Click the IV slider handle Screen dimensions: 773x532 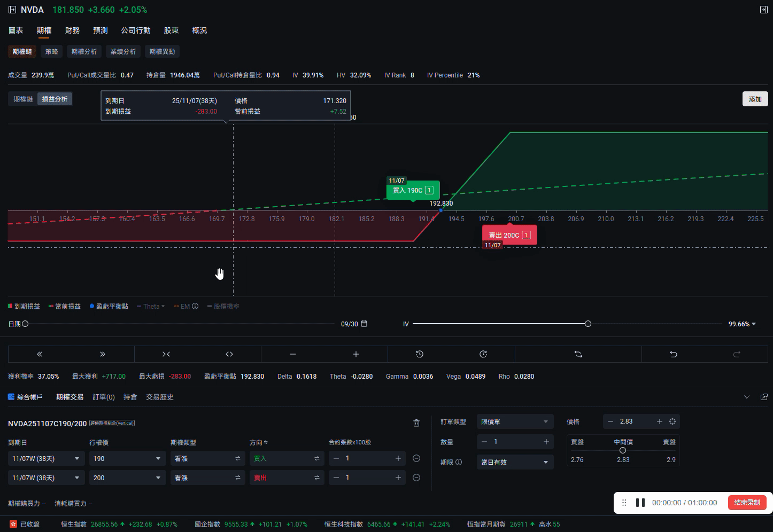pyautogui.click(x=588, y=324)
